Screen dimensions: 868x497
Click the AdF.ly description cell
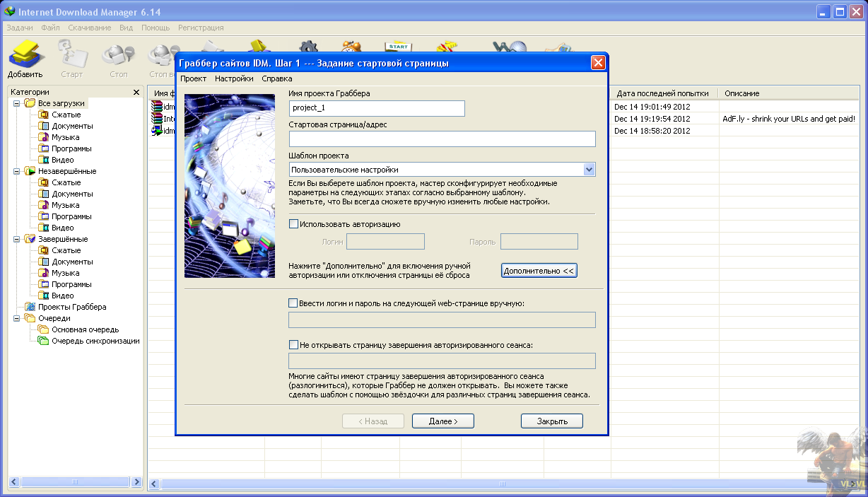(x=789, y=119)
